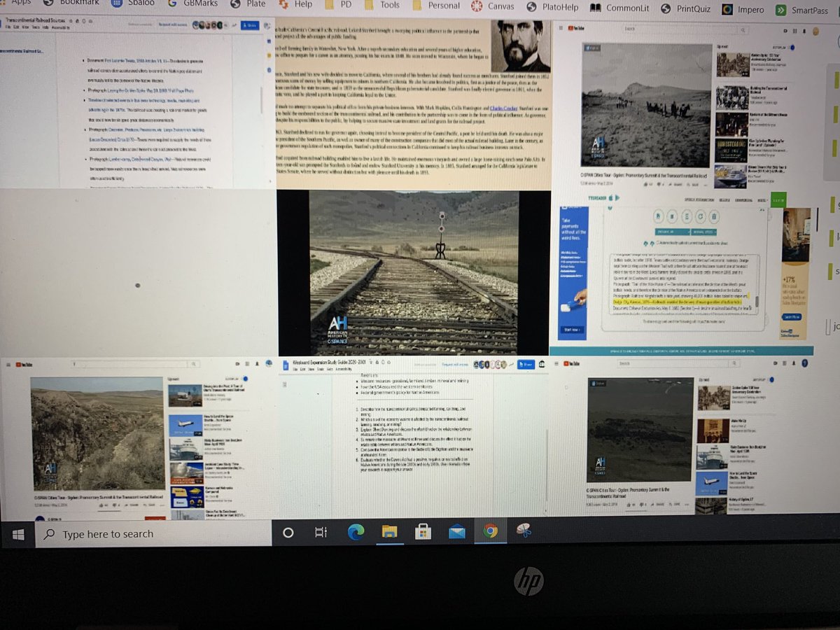Open Mail from the taskbar
The height and width of the screenshot is (630, 840).
456,533
